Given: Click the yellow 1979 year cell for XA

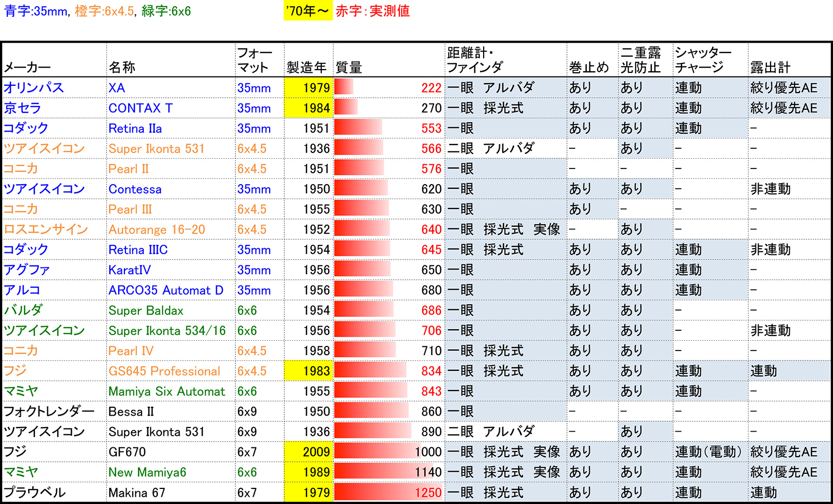Looking at the screenshot, I should [x=309, y=88].
